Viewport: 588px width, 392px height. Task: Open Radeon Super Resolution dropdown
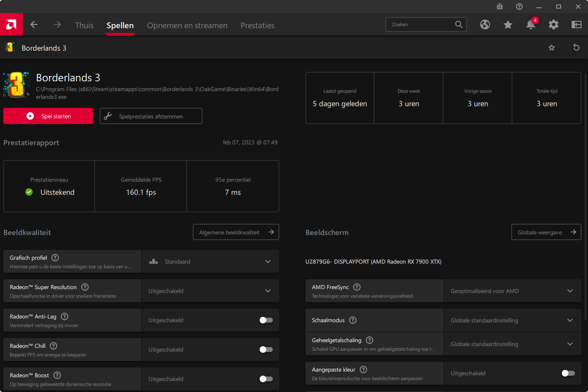211,291
